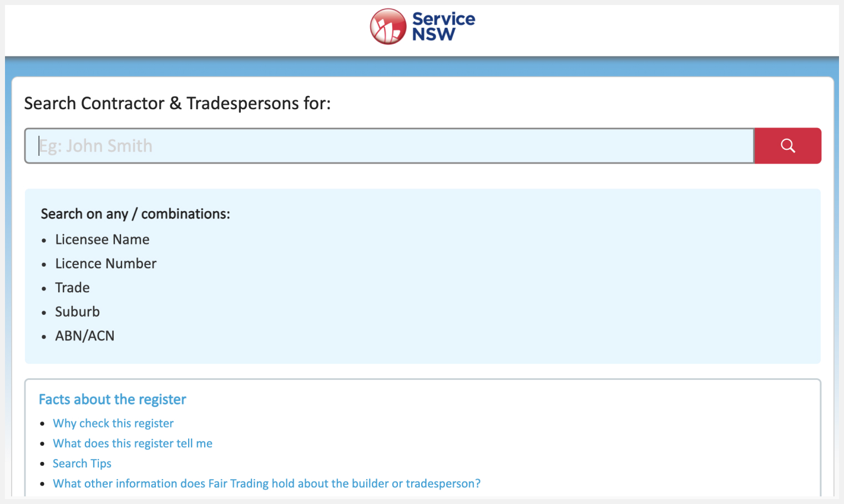
Task: Click the Service NSW logo
Action: pos(422,27)
